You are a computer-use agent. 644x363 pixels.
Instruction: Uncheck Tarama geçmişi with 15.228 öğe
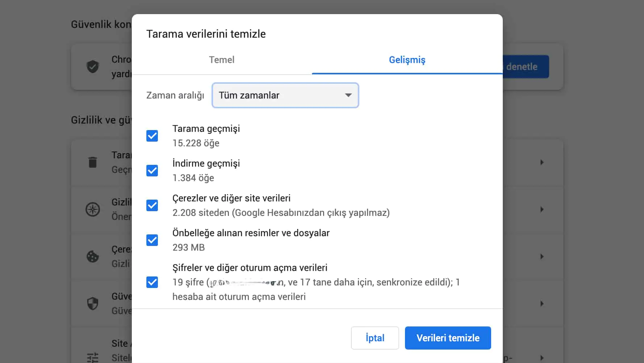pyautogui.click(x=152, y=135)
